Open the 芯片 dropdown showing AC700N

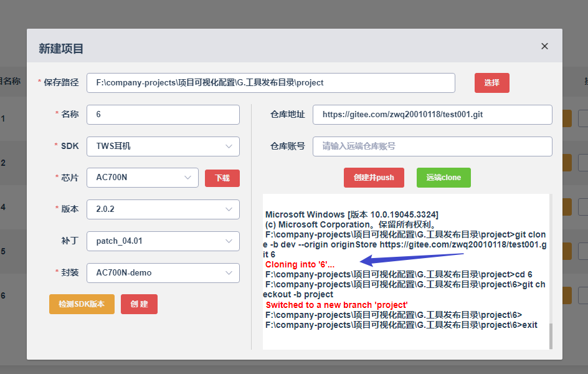click(143, 178)
